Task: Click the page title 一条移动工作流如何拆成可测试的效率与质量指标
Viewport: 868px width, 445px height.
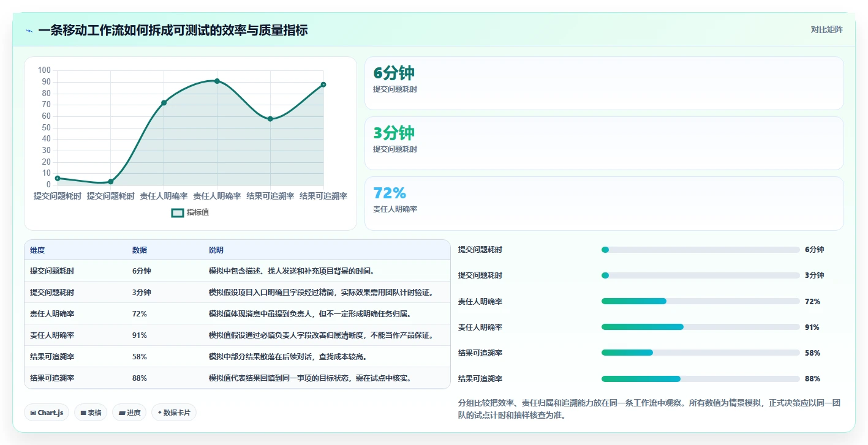Action: (x=173, y=31)
